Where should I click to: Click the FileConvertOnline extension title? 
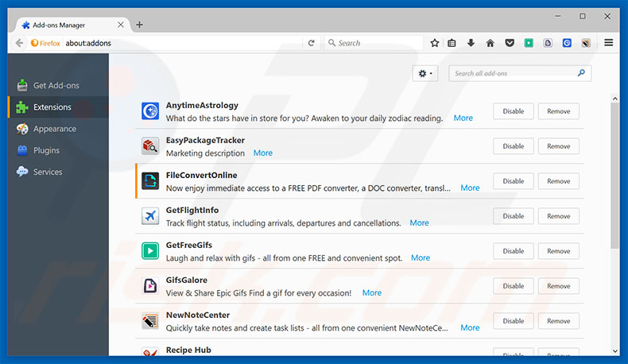(201, 175)
